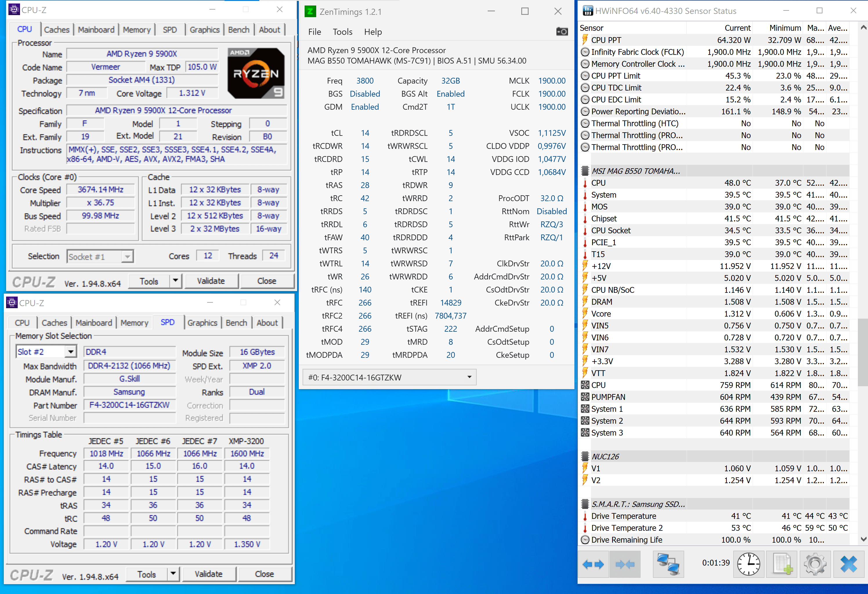Click HWiNFO network remote sensors icon

coord(668,564)
